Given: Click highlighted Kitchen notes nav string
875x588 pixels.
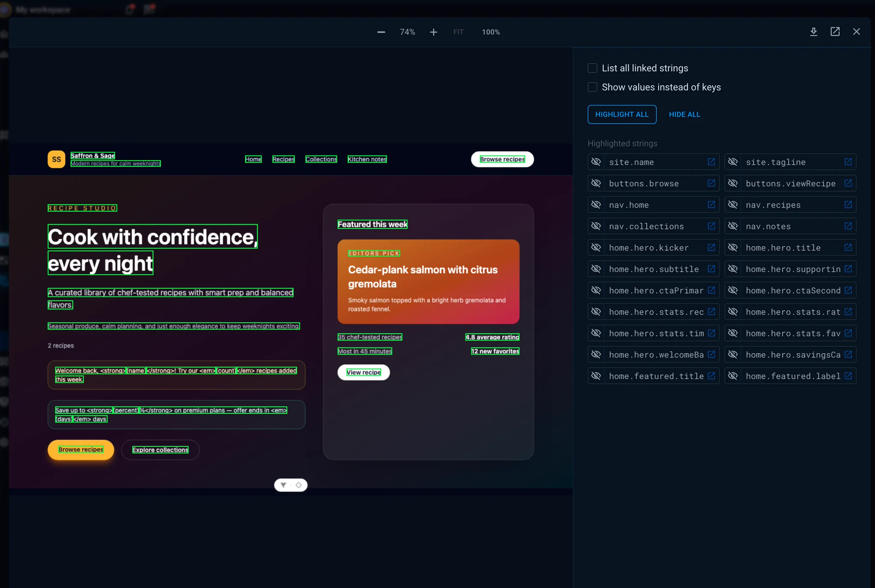Looking at the screenshot, I should [367, 159].
